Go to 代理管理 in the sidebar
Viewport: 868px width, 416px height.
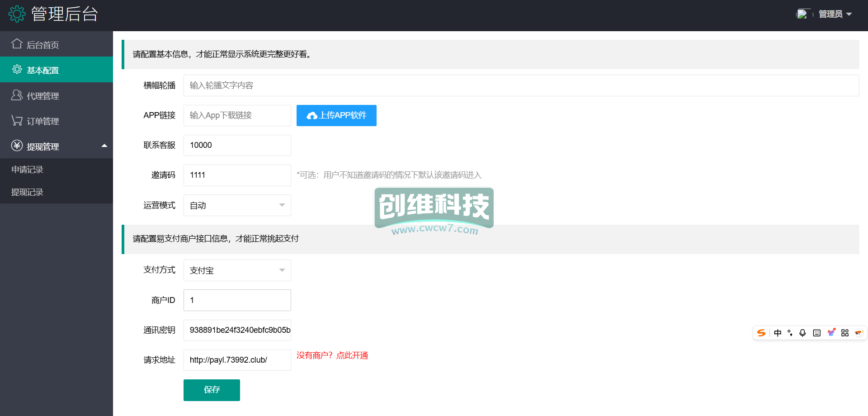pos(43,96)
